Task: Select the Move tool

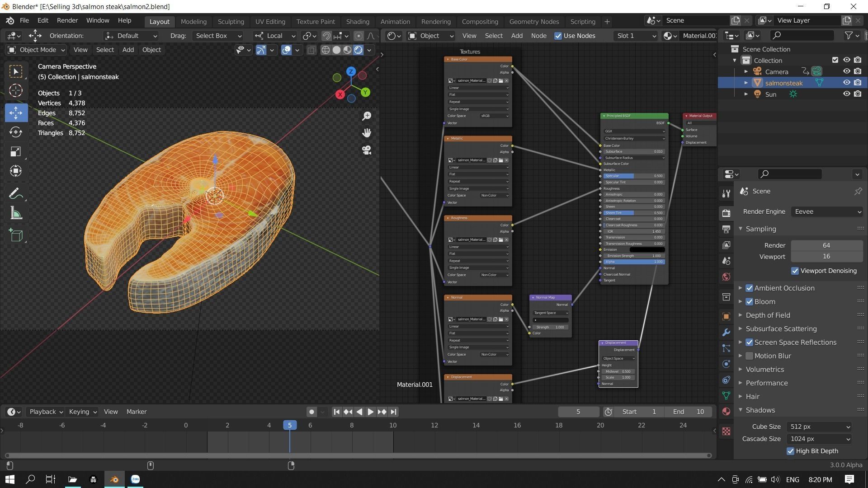Action: 16,113
